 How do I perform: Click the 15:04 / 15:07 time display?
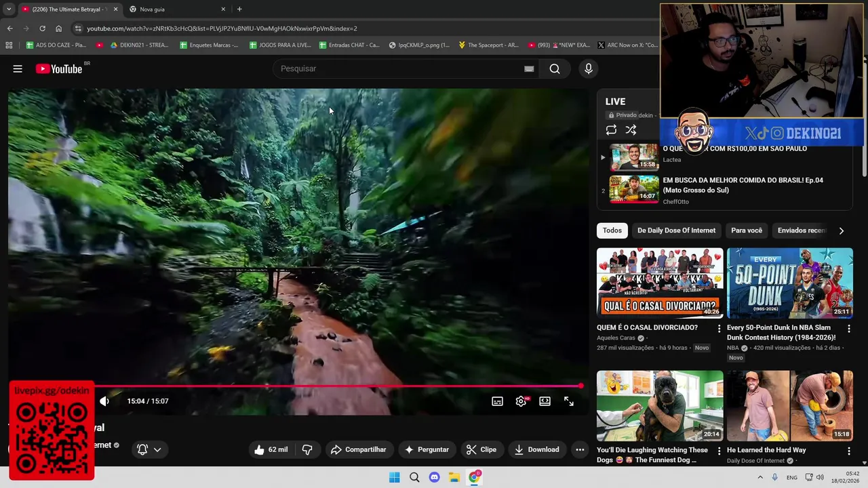tap(148, 401)
